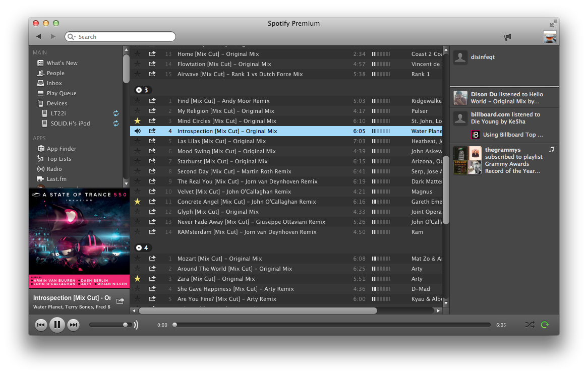Viewport: 588px width, 375px height.
Task: Click the track progress bar
Action: [x=332, y=325]
